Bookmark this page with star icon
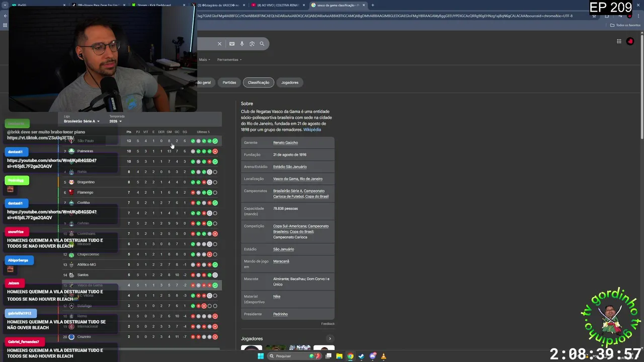Viewport: 644px width, 362px height. 594,16
